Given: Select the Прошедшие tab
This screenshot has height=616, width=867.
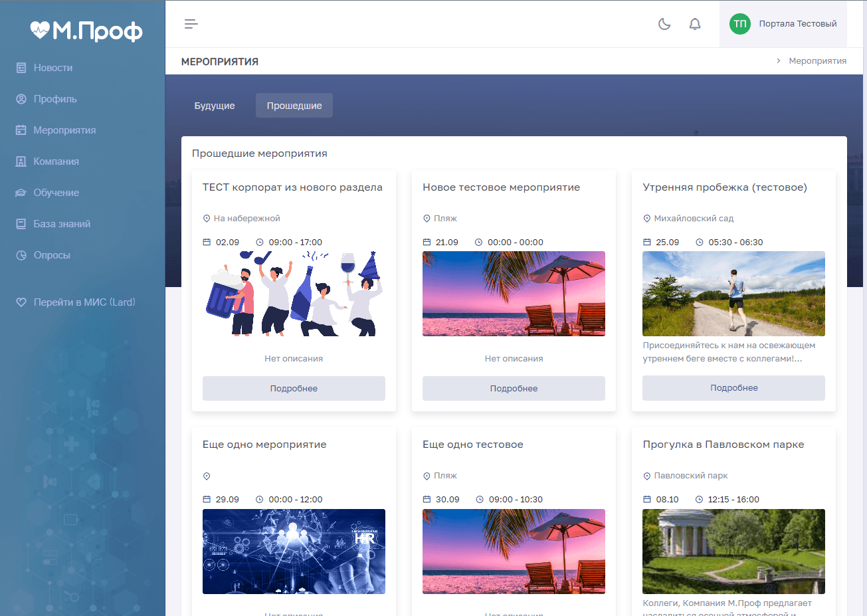Looking at the screenshot, I should 294,105.
